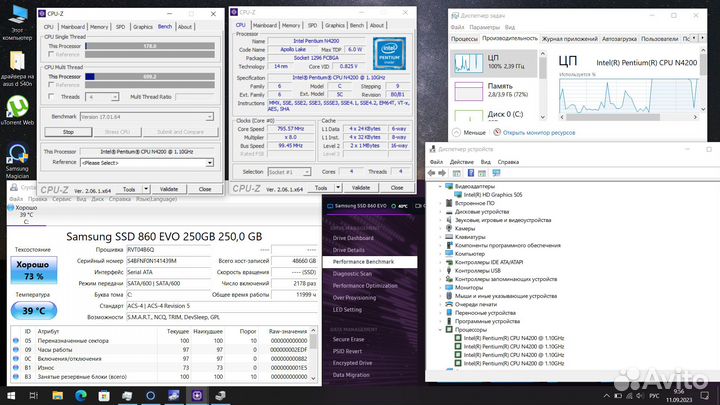This screenshot has height=405, width=720.
Task: Click the Task Manager graph horizontal scrollbar
Action: [629, 117]
